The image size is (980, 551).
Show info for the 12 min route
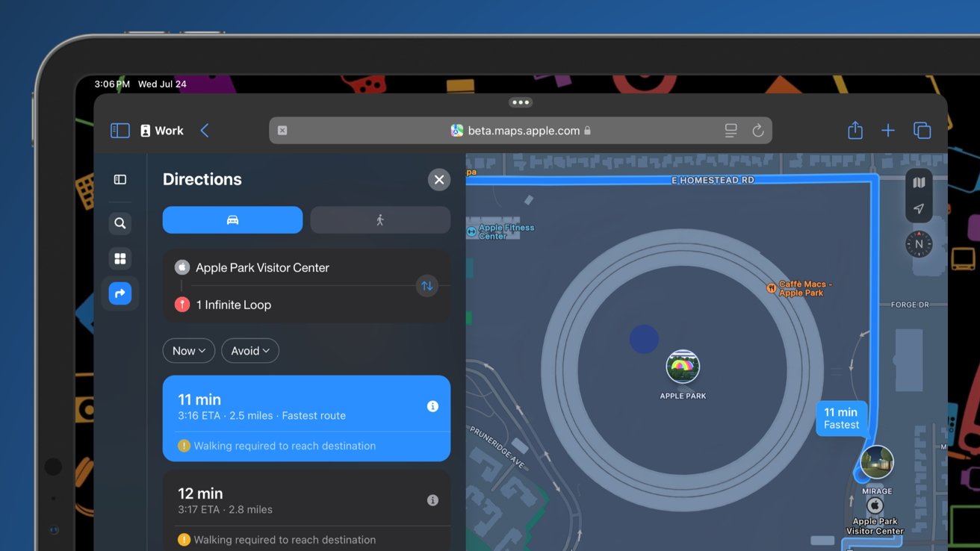(432, 500)
